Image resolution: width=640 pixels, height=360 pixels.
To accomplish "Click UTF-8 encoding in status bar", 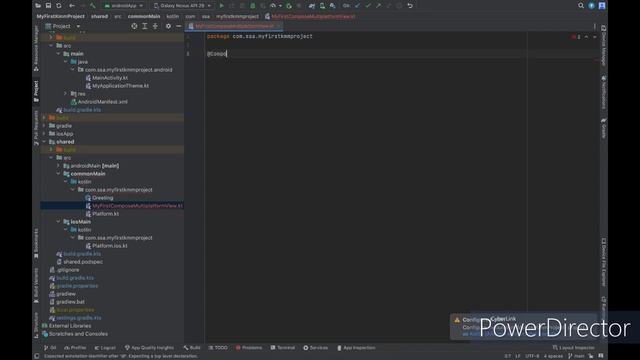I will [532, 356].
